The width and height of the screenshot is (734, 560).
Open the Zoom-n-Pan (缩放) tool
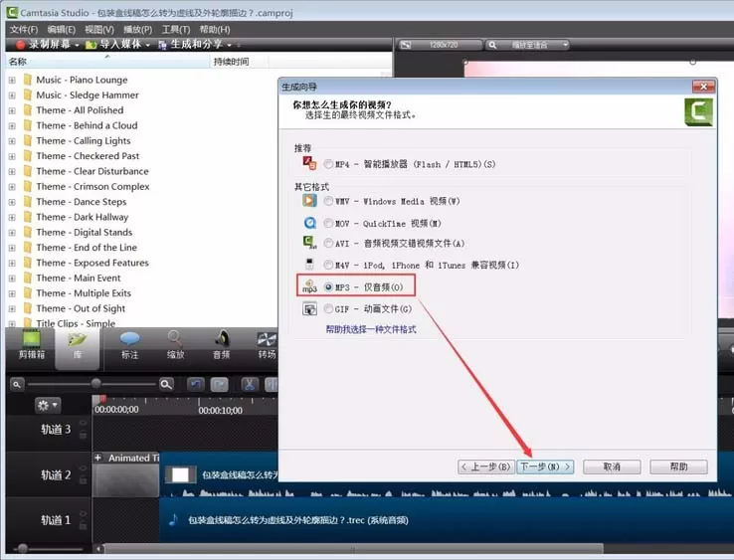click(x=175, y=344)
